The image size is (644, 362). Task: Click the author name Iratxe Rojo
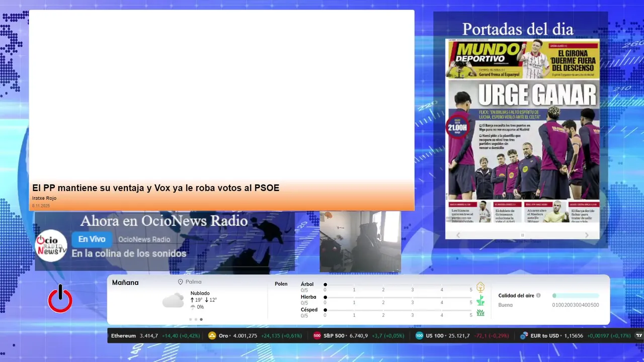click(x=44, y=198)
